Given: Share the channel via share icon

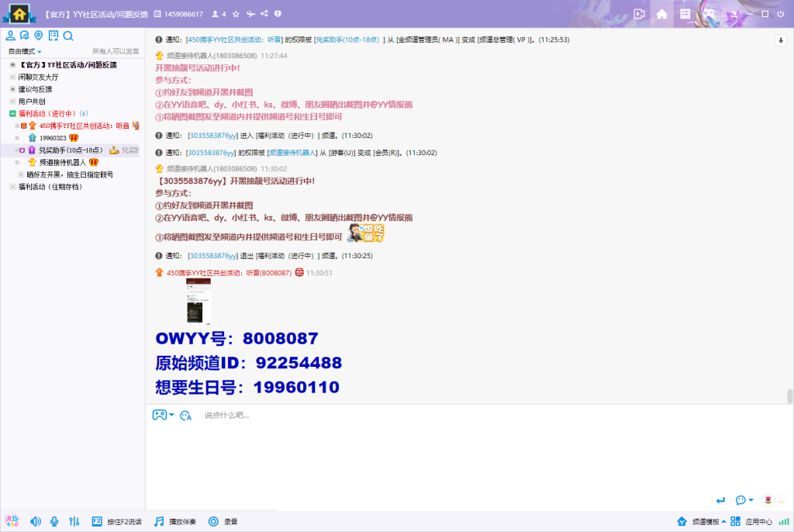Looking at the screenshot, I should pos(264,14).
